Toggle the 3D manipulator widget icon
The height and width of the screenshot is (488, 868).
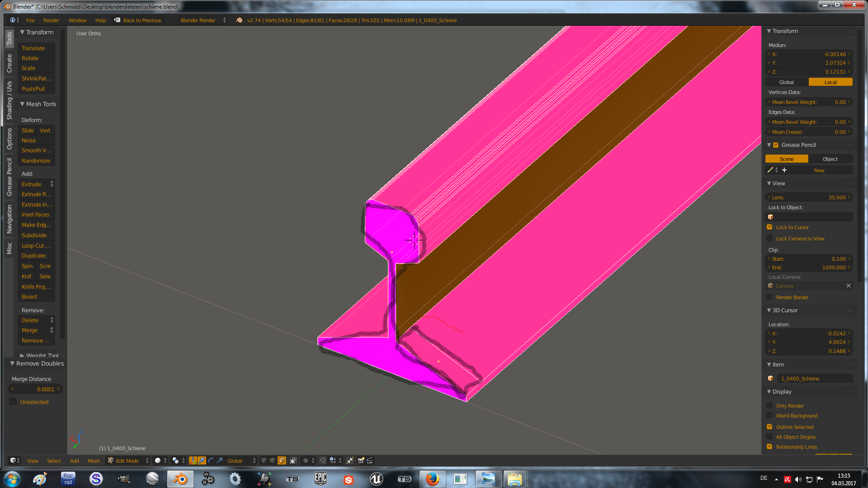coord(193,460)
